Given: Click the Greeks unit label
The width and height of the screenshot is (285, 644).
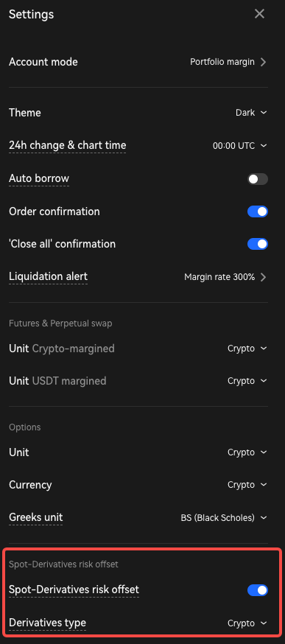Looking at the screenshot, I should (x=36, y=517).
